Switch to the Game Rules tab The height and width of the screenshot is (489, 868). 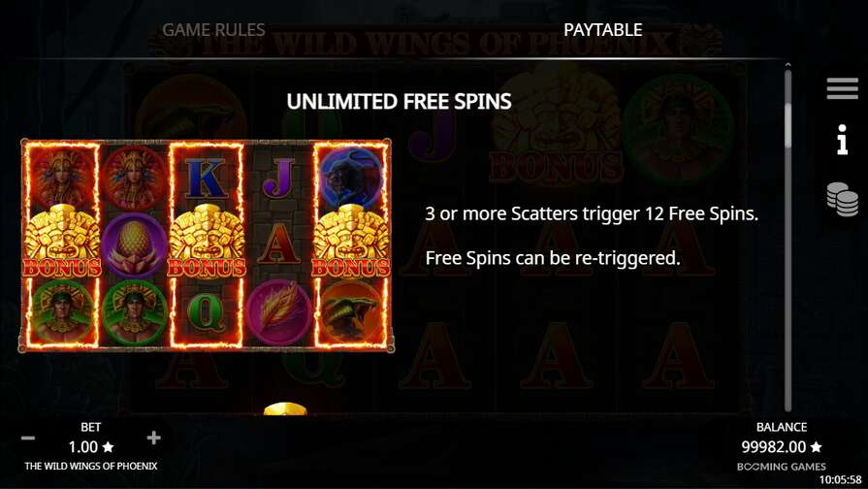point(213,30)
